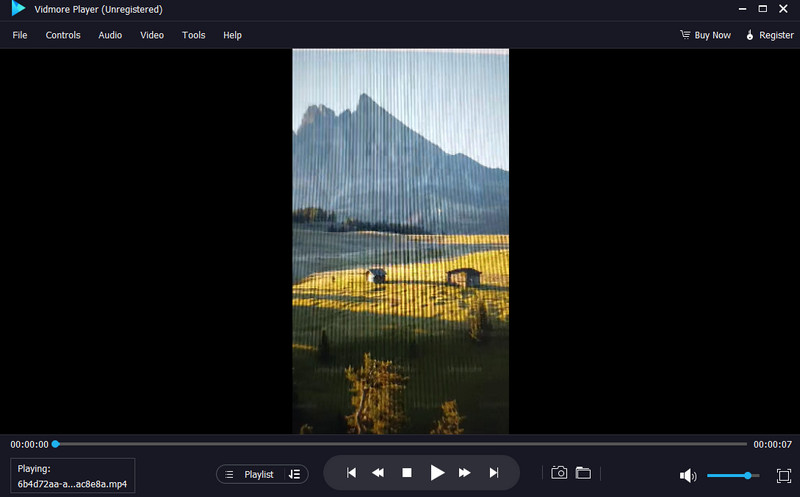
Task: Mute the speaker volume icon
Action: click(688, 475)
